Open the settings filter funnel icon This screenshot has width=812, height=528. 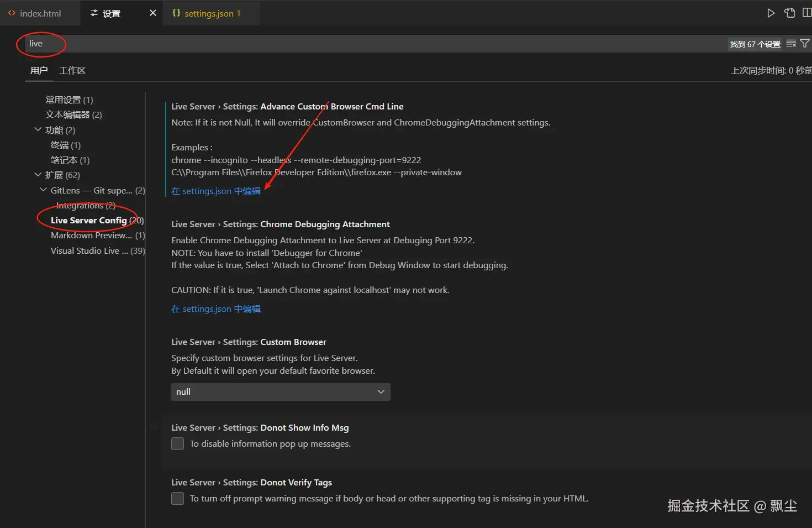tap(805, 44)
